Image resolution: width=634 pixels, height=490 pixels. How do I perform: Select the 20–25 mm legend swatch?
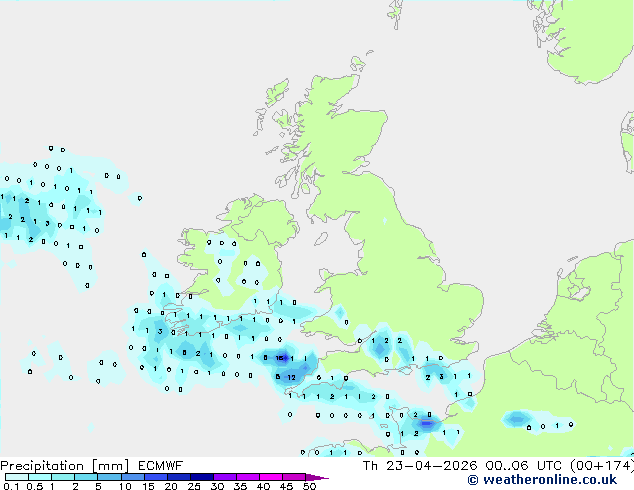(178, 477)
